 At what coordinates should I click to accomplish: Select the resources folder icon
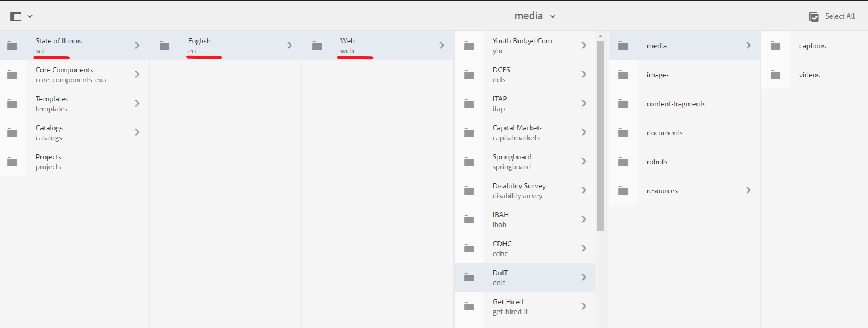[623, 190]
